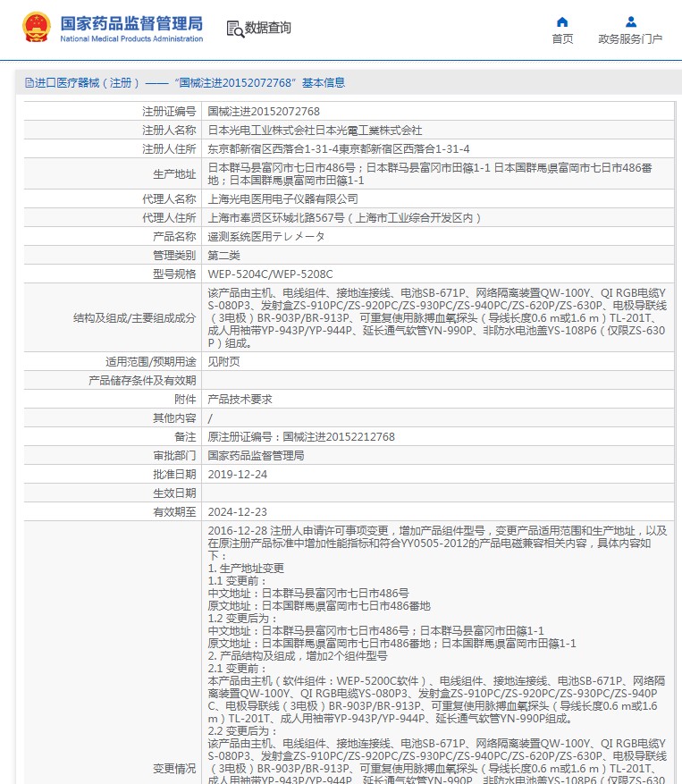Open 政务服务门户 text link
This screenshot has height=784, width=682.
pyautogui.click(x=630, y=39)
